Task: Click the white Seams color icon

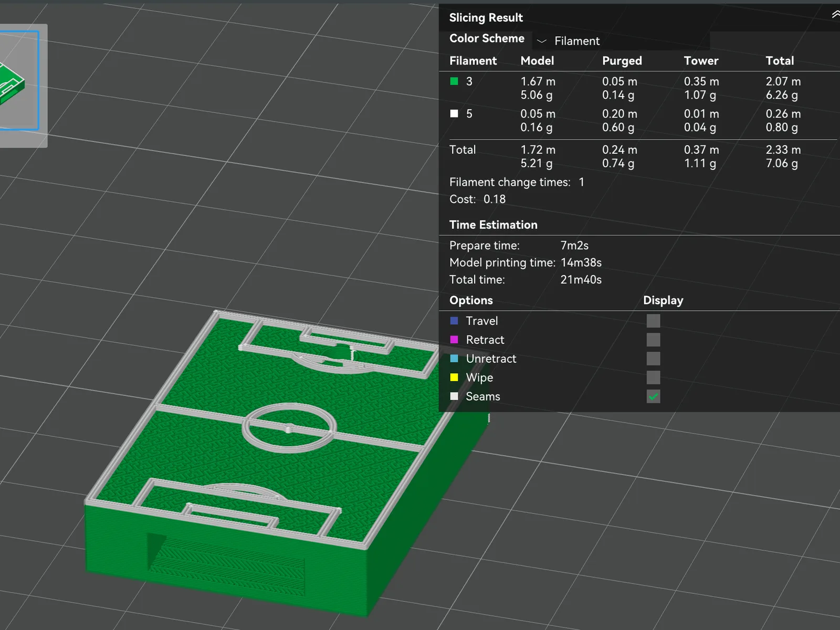Action: click(x=454, y=396)
